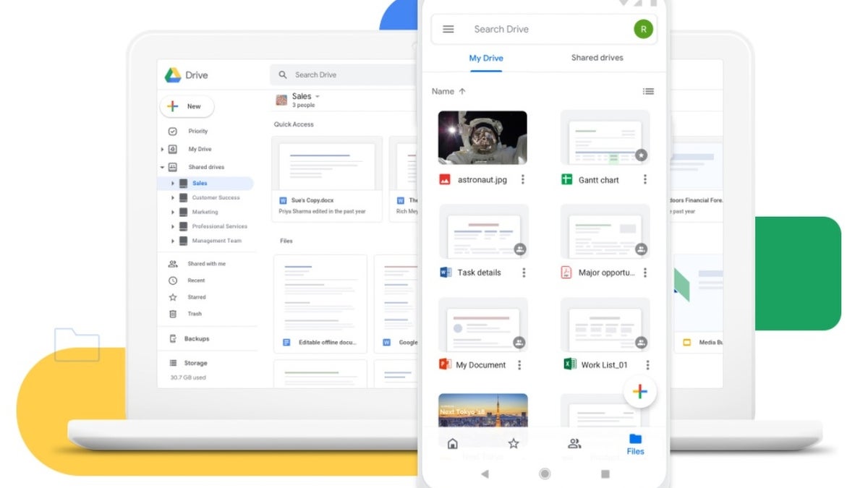Expand the Marketing shared drive
Screen dimensions: 868x488
pos(172,213)
